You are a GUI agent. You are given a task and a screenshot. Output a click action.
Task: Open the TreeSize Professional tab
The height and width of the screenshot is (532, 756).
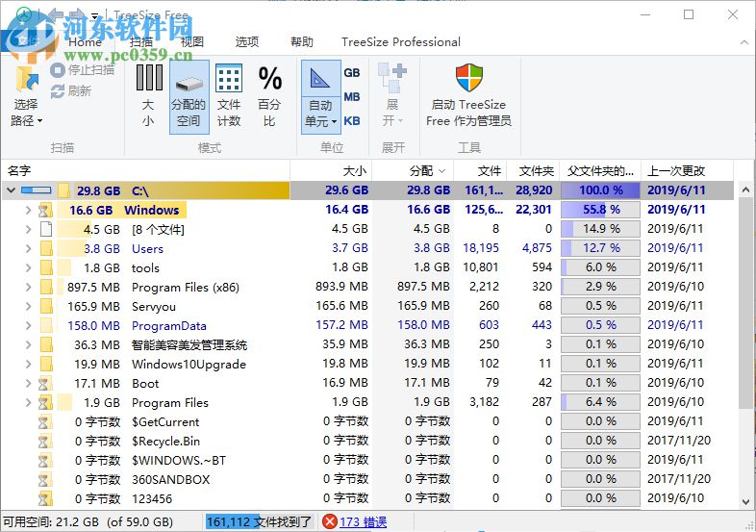click(401, 42)
